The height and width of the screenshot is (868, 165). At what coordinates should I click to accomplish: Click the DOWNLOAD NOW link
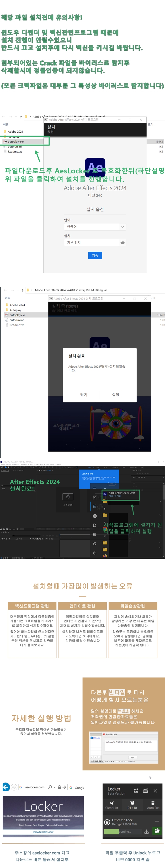tap(43, 832)
